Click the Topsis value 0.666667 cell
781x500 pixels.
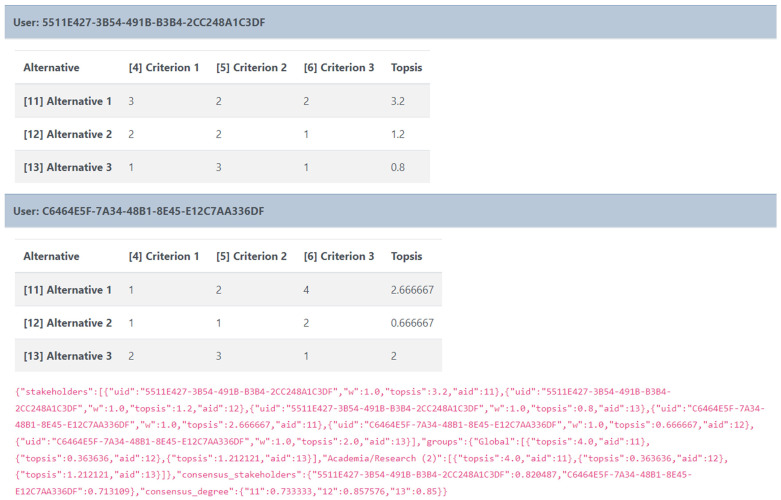point(412,323)
